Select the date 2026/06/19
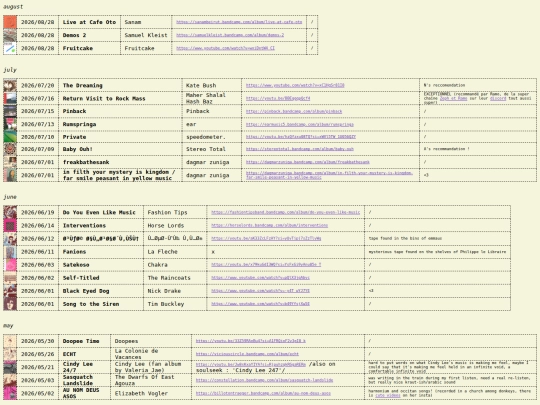540x405 pixels. (38, 212)
